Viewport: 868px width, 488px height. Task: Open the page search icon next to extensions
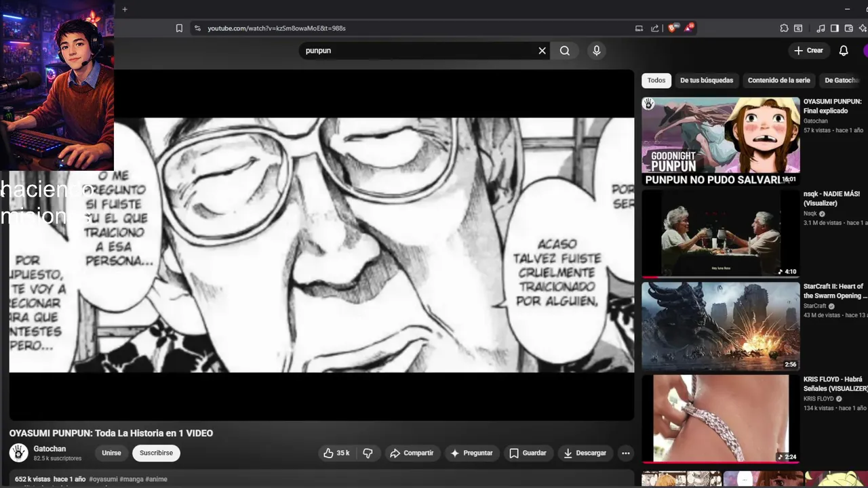click(798, 28)
